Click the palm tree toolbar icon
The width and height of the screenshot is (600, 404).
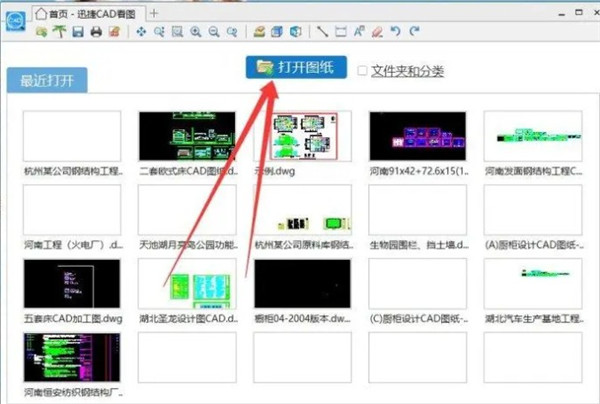click(59, 32)
